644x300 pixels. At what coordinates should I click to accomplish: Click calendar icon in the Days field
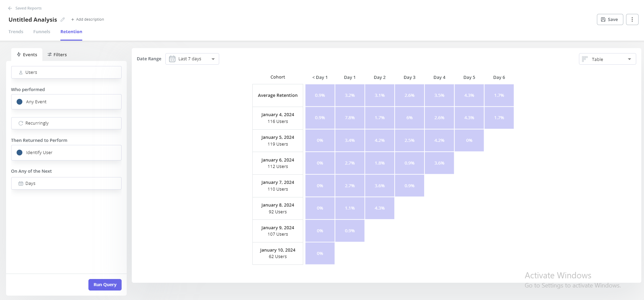(21, 184)
